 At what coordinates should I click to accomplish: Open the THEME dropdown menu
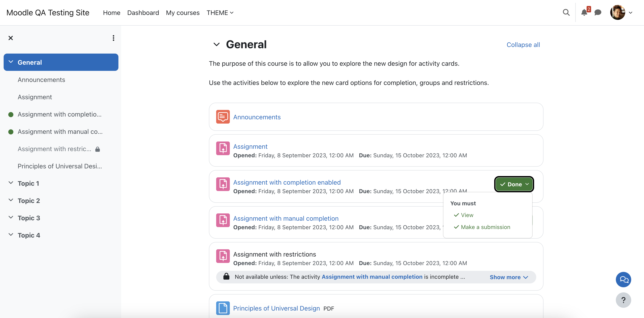220,13
